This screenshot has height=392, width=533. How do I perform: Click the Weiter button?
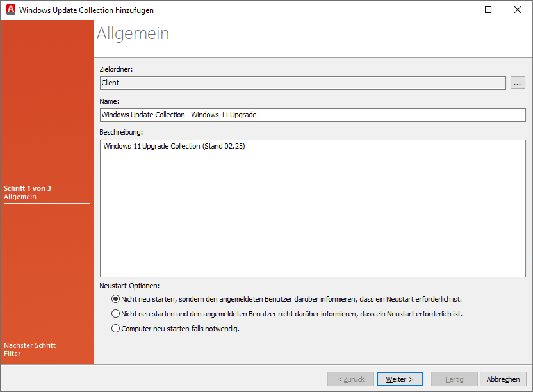click(x=400, y=379)
